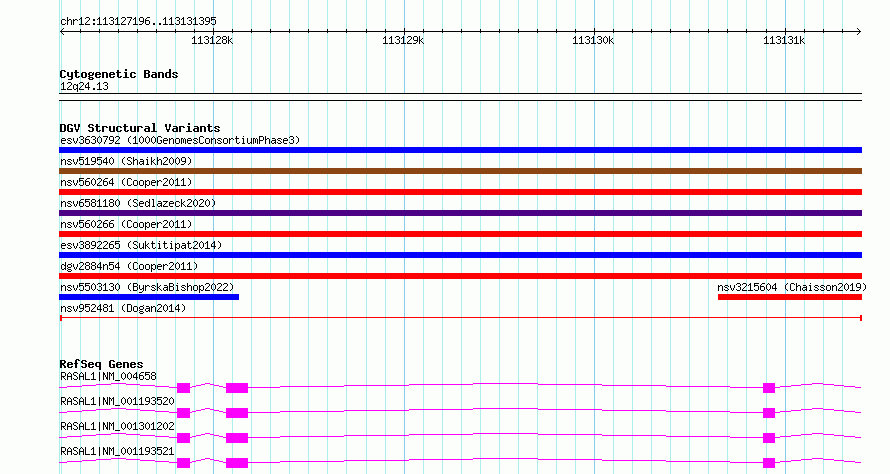This screenshot has width=890, height=474.
Task: Open the nsv952481 Dogan2014 variant label
Action: [123, 308]
